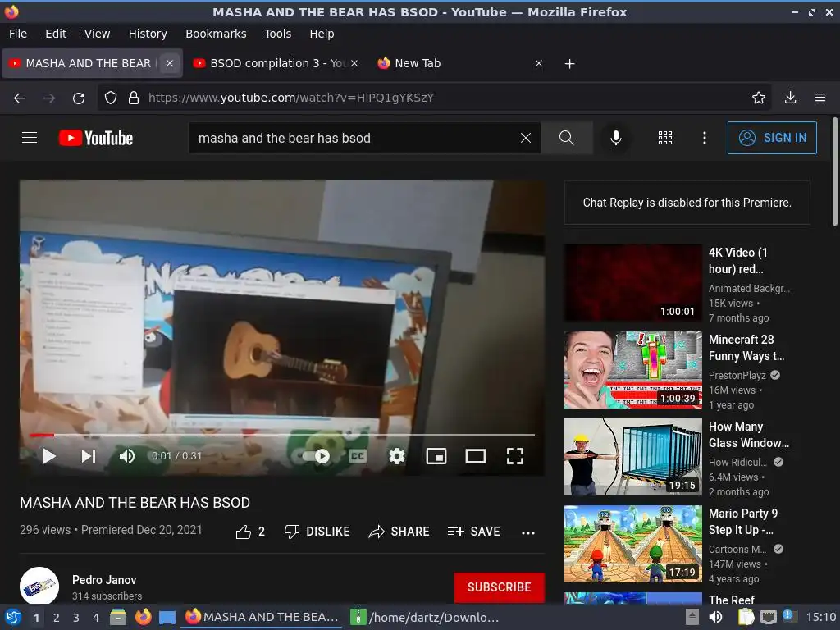
Task: Open Minecraft 28 Funny Ways video title
Action: [746, 348]
